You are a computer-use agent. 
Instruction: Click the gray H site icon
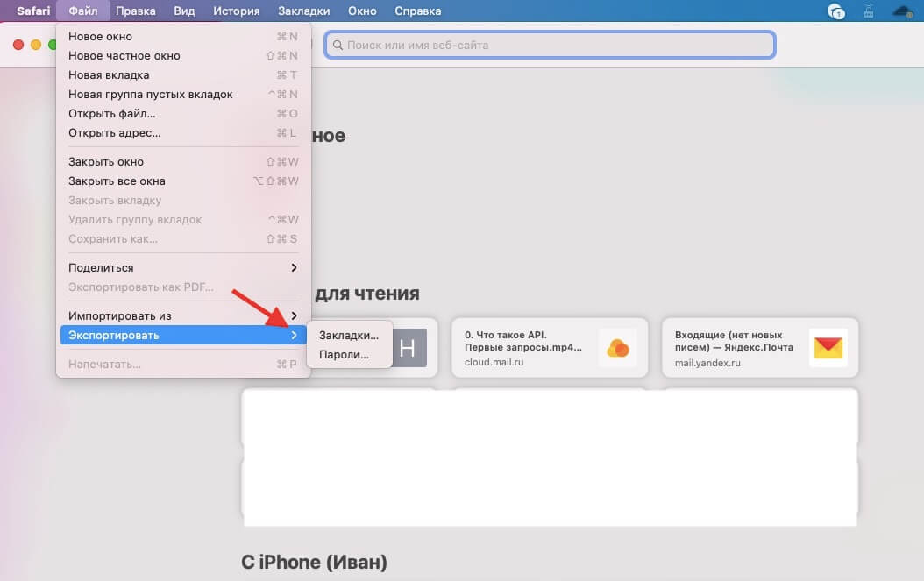[408, 348]
